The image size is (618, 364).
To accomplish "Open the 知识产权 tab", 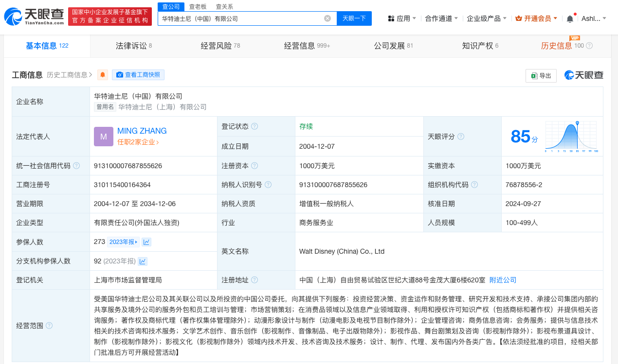I will point(480,46).
